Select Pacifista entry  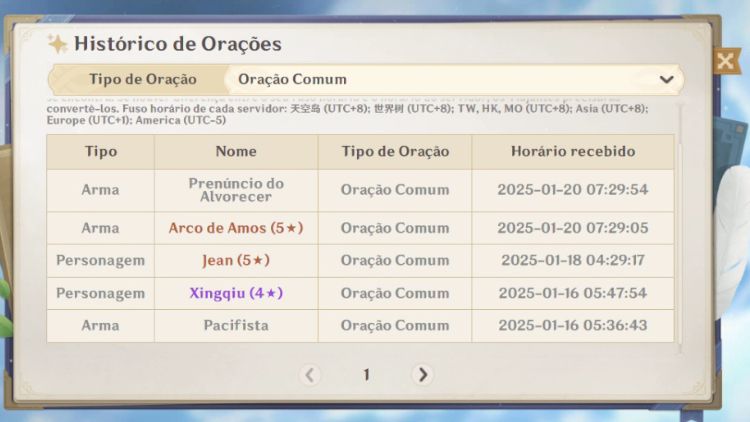236,326
